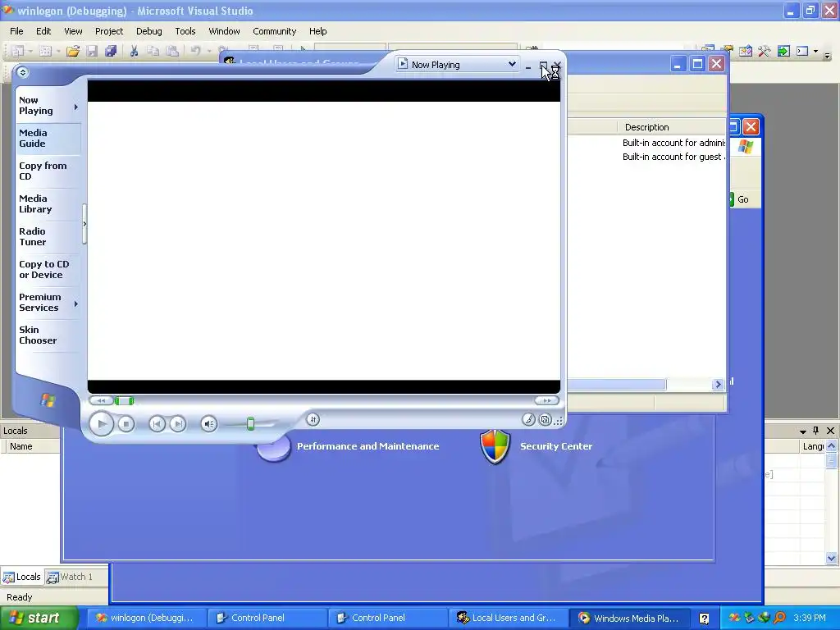Click the Save All toolbar icon
Screen dimensions: 840x630
(x=111, y=51)
